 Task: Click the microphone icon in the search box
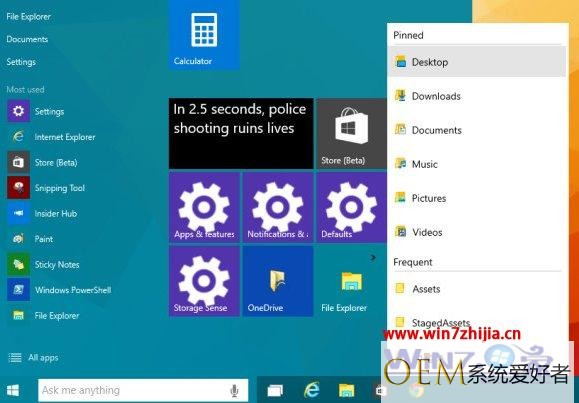234,390
